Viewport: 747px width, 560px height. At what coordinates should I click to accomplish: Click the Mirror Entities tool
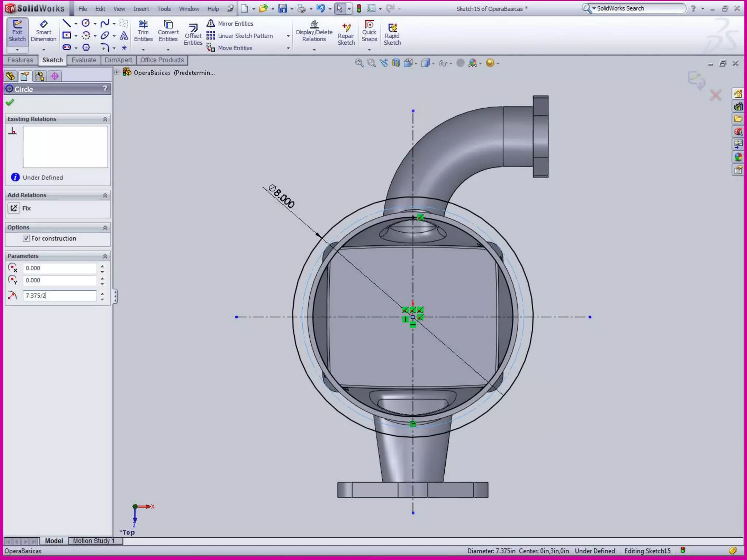pyautogui.click(x=231, y=24)
